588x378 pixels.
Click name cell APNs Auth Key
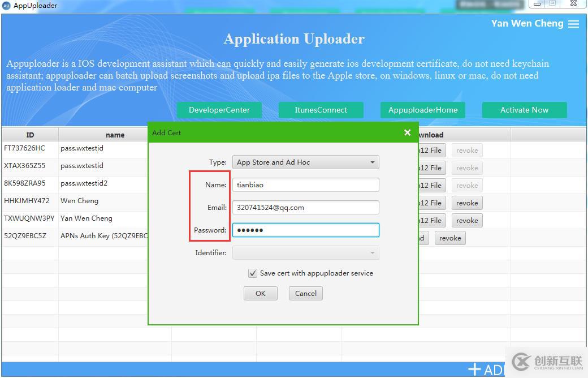point(104,236)
